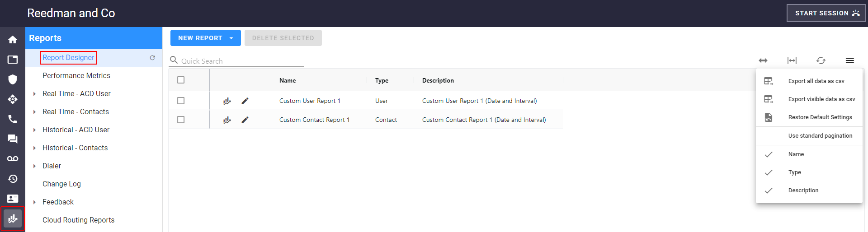Open Cloud Routing Reports
Screen dimensions: 868x232
(x=79, y=220)
